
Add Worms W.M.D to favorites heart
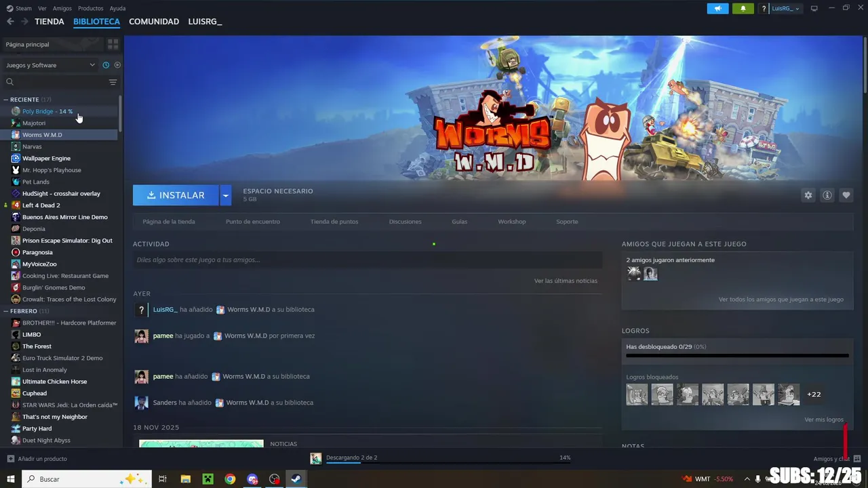(x=846, y=195)
